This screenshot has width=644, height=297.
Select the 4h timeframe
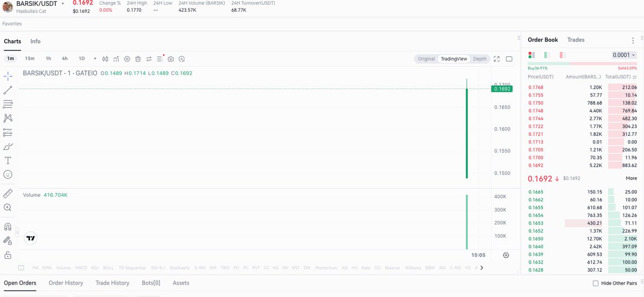coord(64,59)
